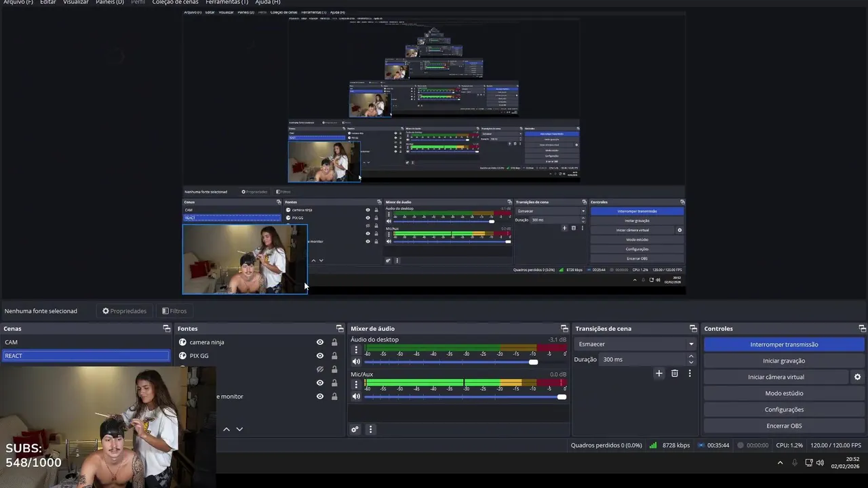The height and width of the screenshot is (488, 868).
Task: Click the Filtros button on source toolbar
Action: tap(174, 311)
